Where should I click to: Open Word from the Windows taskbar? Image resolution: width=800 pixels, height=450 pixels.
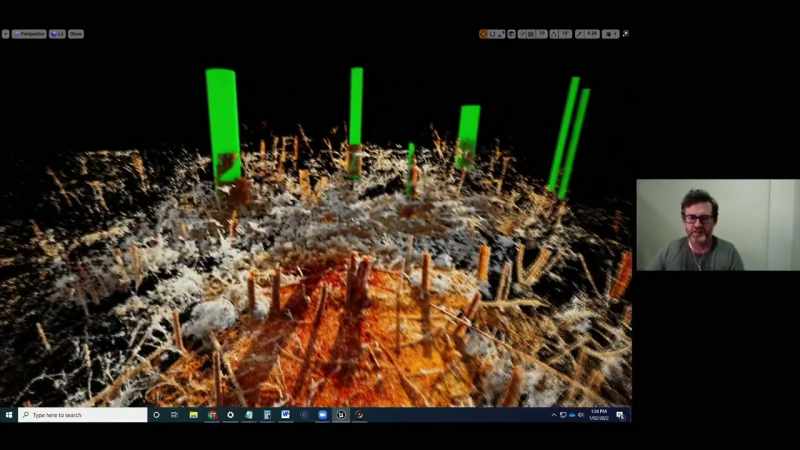tap(285, 415)
